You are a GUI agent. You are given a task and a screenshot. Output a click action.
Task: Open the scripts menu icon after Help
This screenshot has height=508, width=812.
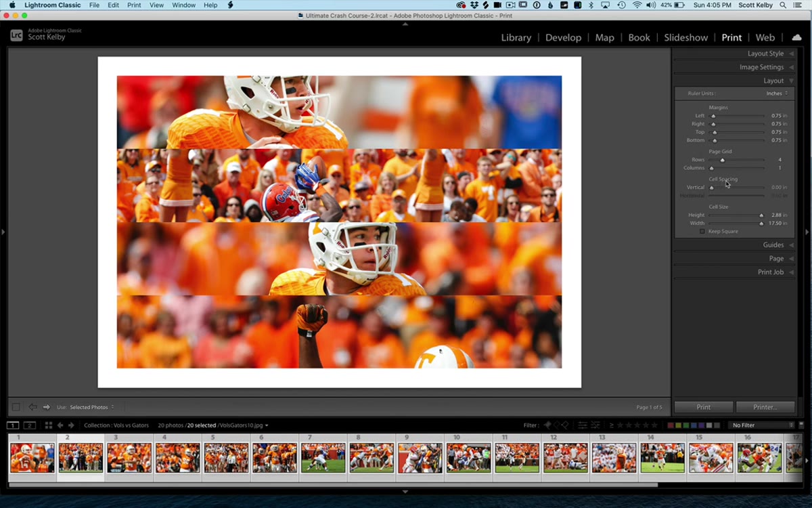tap(231, 5)
